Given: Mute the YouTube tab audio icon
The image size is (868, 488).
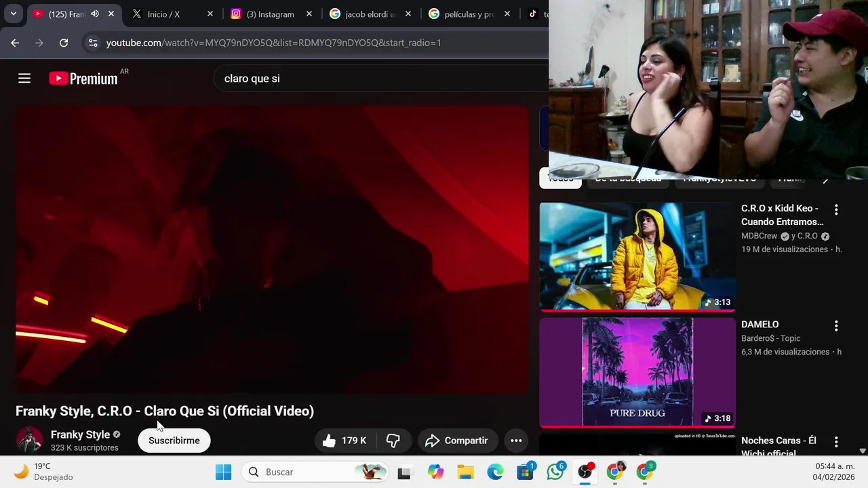Looking at the screenshot, I should tap(95, 14).
